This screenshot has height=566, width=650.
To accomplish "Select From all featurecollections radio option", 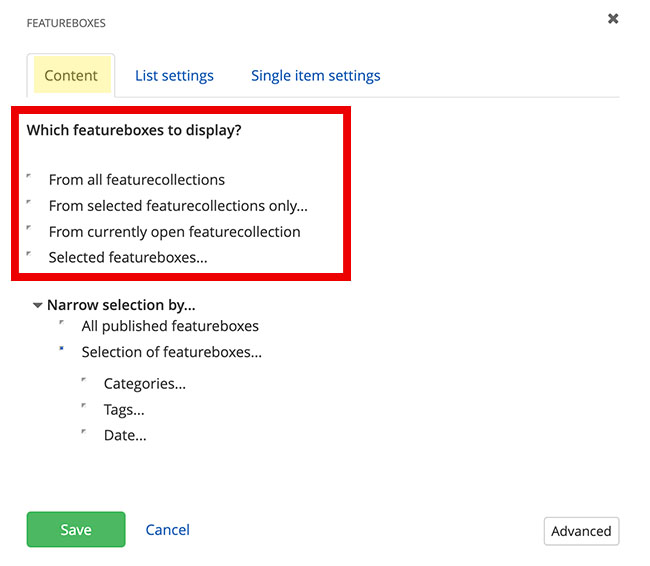I will 29,176.
